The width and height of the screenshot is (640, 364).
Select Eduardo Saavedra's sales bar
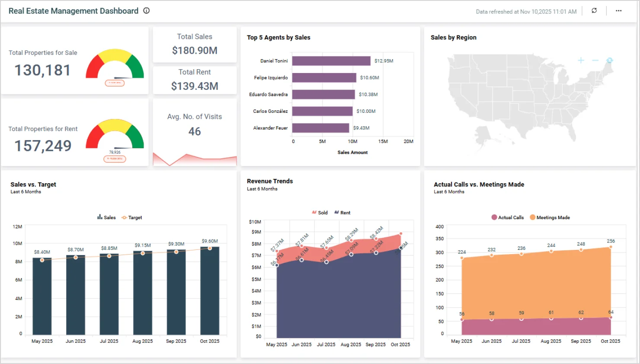(x=323, y=94)
